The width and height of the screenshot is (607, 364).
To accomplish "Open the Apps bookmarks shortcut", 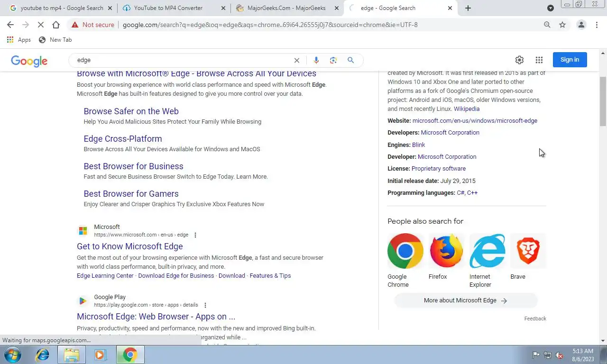I will 19,40.
